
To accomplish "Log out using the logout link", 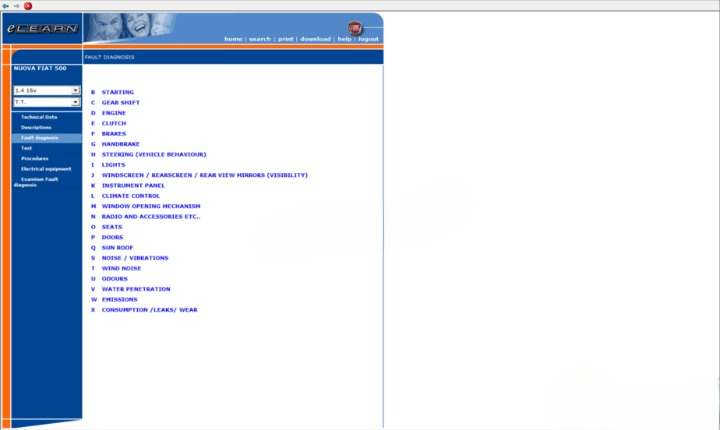I will (368, 39).
